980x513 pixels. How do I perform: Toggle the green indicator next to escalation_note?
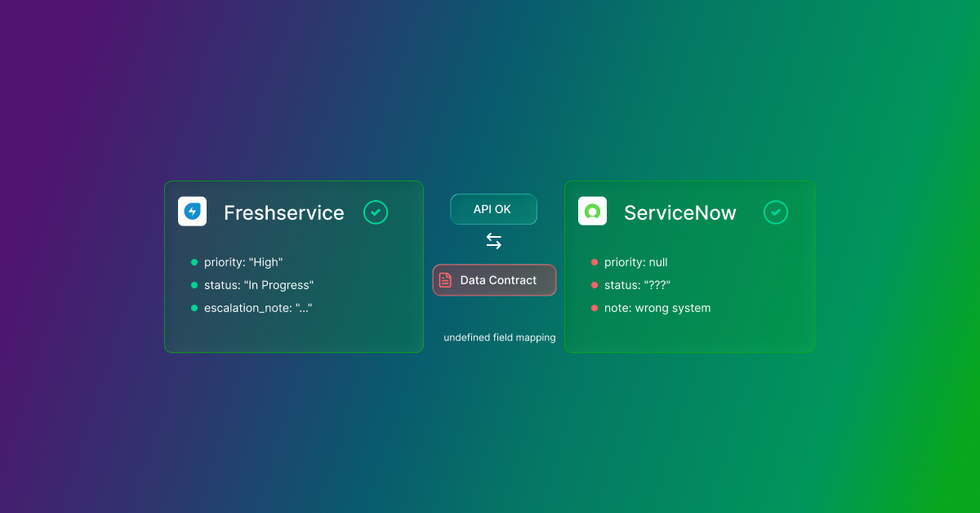(x=194, y=308)
